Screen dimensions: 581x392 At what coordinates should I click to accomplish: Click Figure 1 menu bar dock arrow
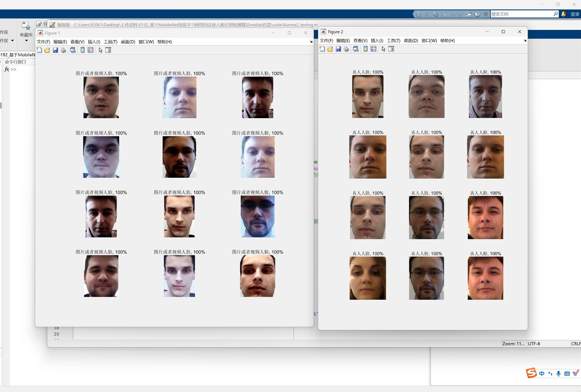(311, 42)
